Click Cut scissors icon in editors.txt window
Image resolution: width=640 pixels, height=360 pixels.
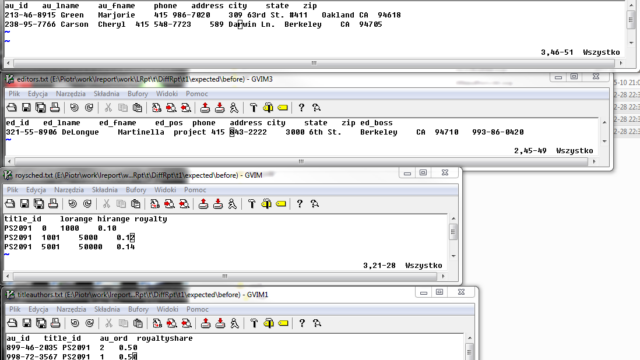(x=108, y=108)
